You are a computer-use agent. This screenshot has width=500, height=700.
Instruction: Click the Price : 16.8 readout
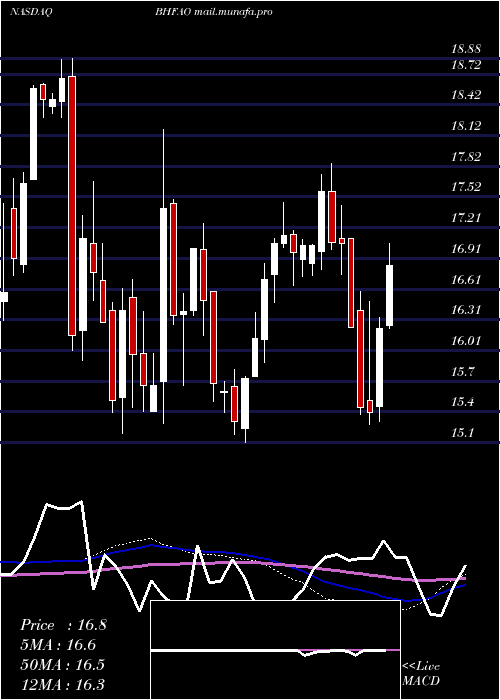pos(63,625)
